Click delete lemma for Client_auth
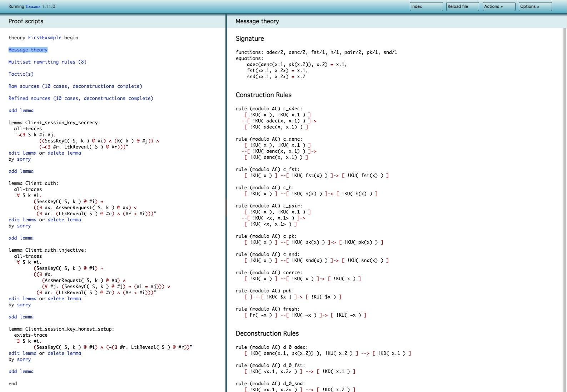567x392 pixels. pyautogui.click(x=64, y=220)
